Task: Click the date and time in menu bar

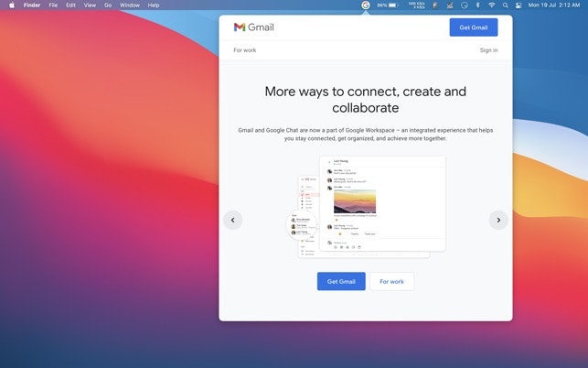Action: pos(554,5)
